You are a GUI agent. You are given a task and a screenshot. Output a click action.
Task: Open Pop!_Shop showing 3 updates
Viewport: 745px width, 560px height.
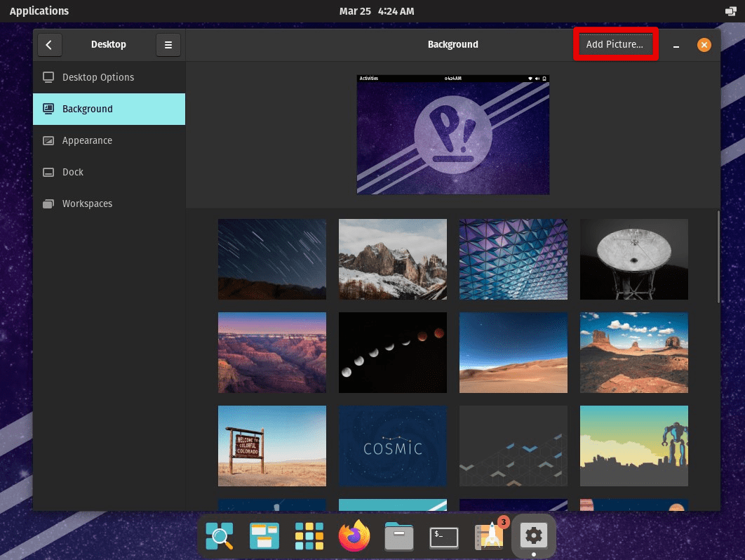[x=489, y=535]
